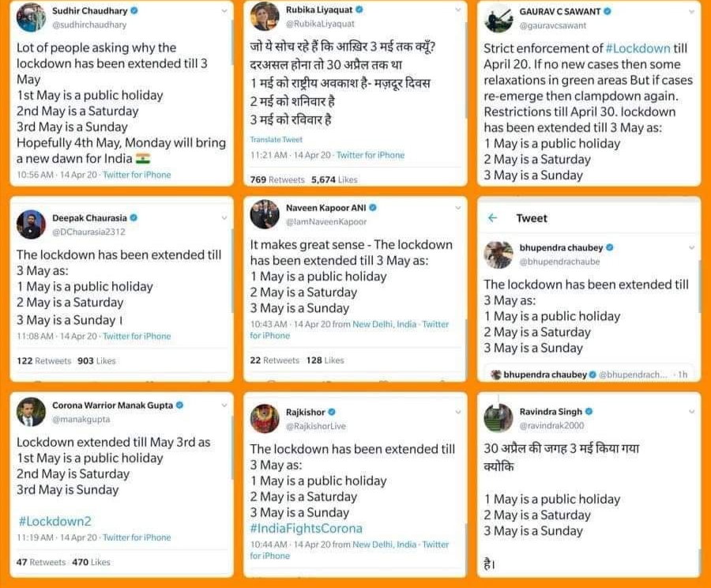This screenshot has width=711, height=588.
Task: Click the back arrow beside Tweet
Action: 493,218
